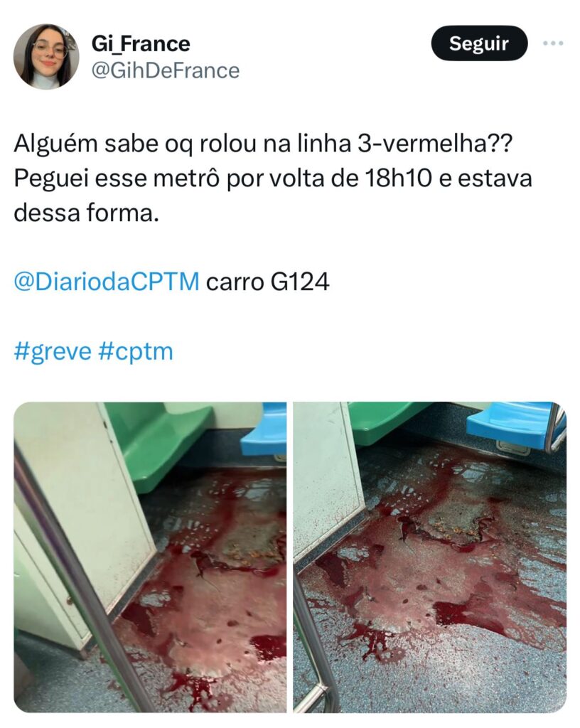Image resolution: width=580 pixels, height=728 pixels.
Task: Open the #greve hashtag
Action: (x=53, y=351)
